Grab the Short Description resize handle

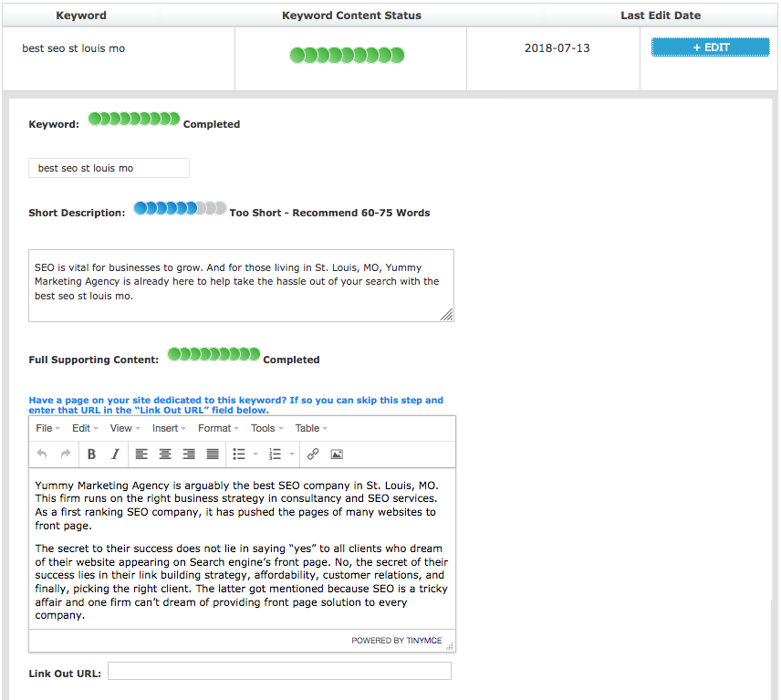pyautogui.click(x=447, y=314)
